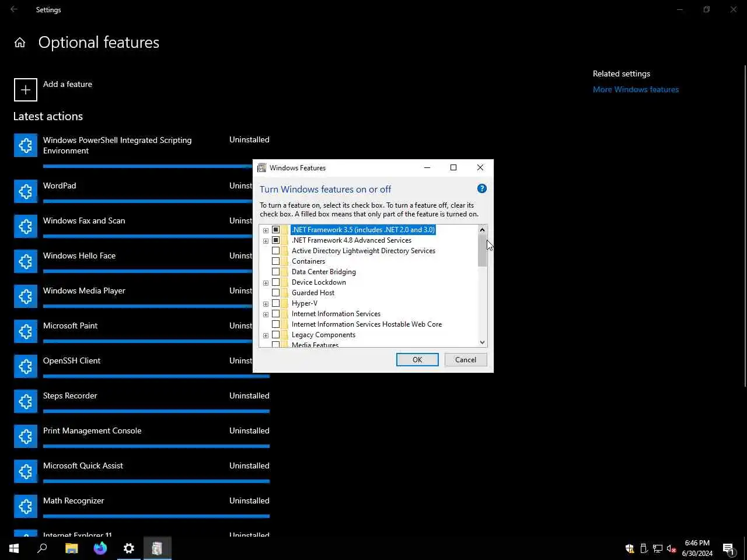Select the Microsoft Paint feature icon
The image size is (747, 560).
pos(26,331)
